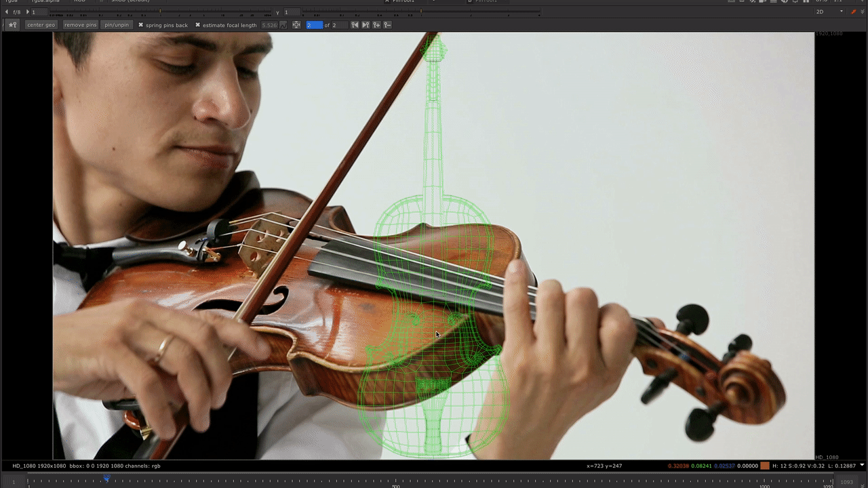Click the blue channel value 0.02537
868x488 pixels.
point(725,466)
